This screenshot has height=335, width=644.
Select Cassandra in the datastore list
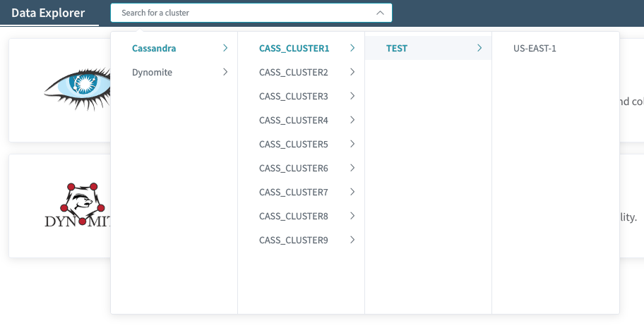coord(154,48)
